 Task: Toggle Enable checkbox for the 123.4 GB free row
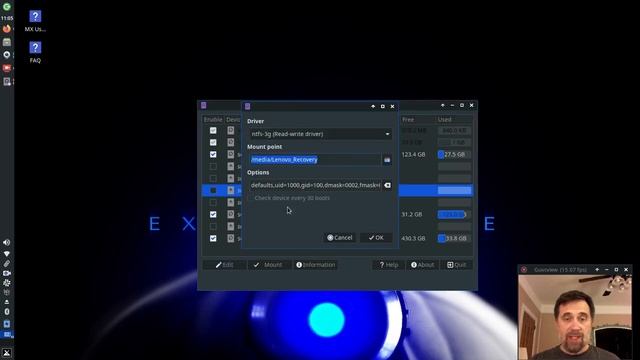point(213,154)
